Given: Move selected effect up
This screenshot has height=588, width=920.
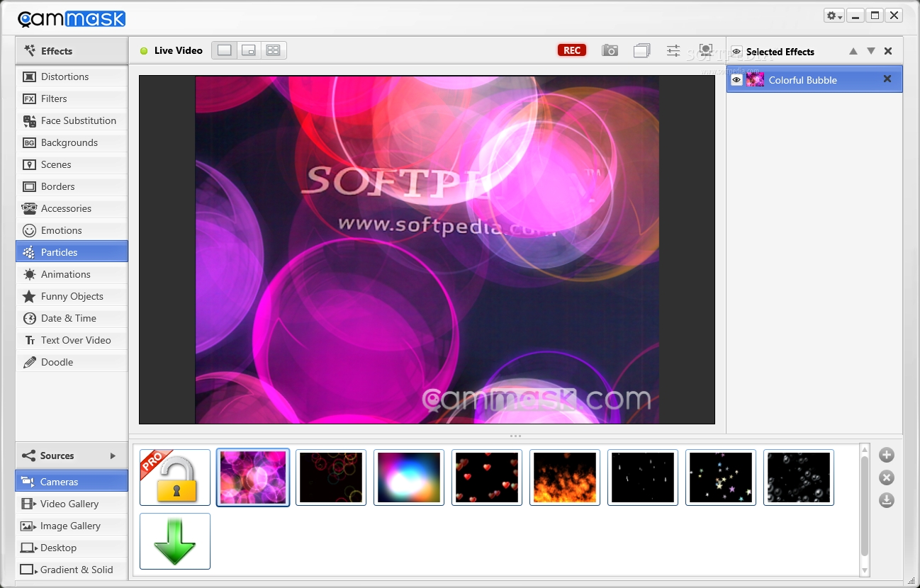Looking at the screenshot, I should 853,51.
